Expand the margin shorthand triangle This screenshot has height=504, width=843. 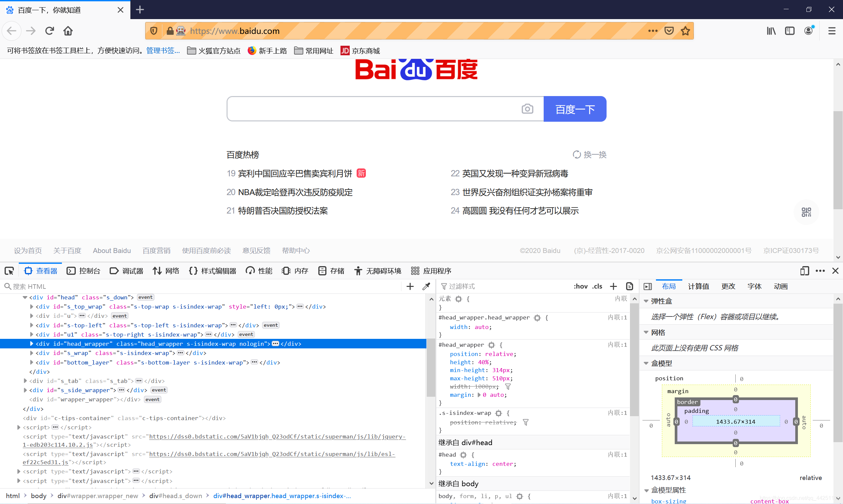(479, 395)
